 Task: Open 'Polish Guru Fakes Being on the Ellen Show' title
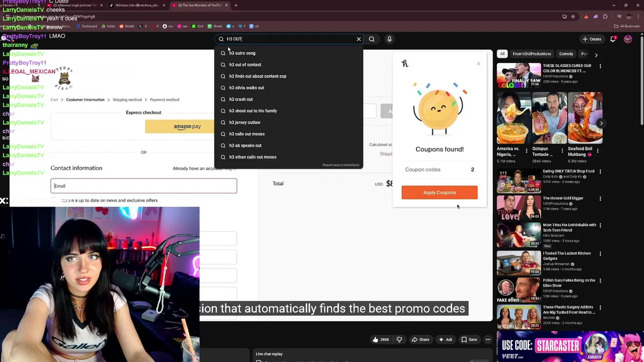click(x=569, y=283)
